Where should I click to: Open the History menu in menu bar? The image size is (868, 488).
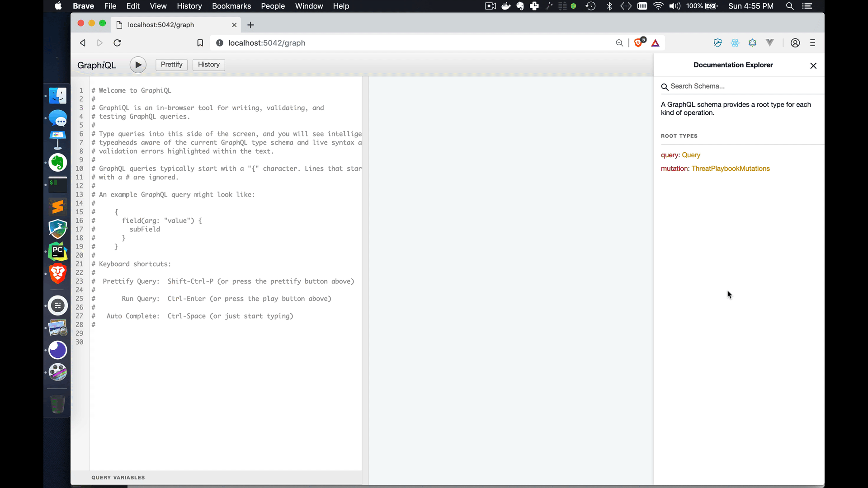pyautogui.click(x=189, y=6)
